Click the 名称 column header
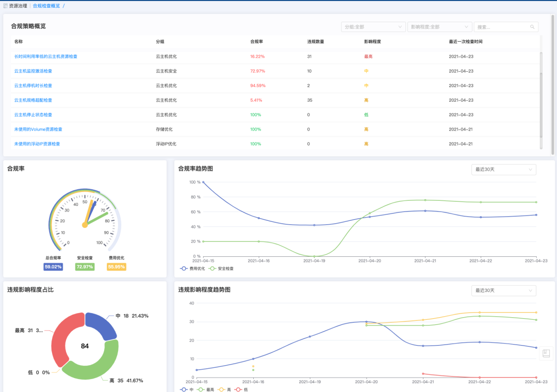Viewport: 557px width, 392px height. click(x=19, y=42)
